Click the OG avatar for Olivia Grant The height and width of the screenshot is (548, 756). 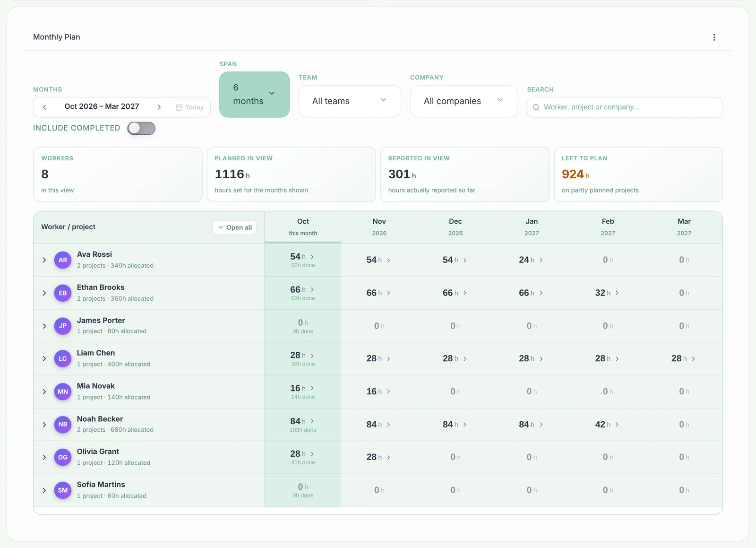pyautogui.click(x=63, y=457)
